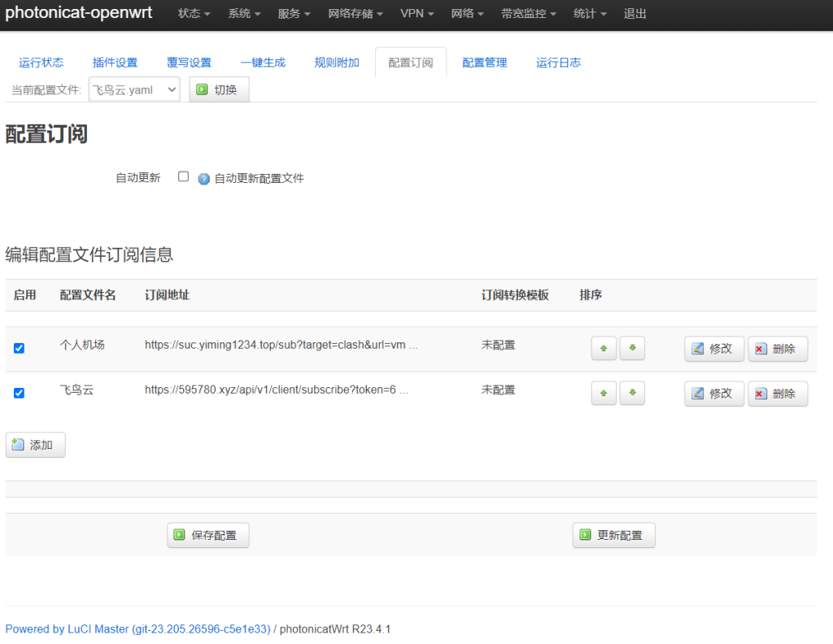Delete the 飞鸟云 subscription entry
Image resolution: width=833 pixels, height=644 pixels.
[x=777, y=394]
